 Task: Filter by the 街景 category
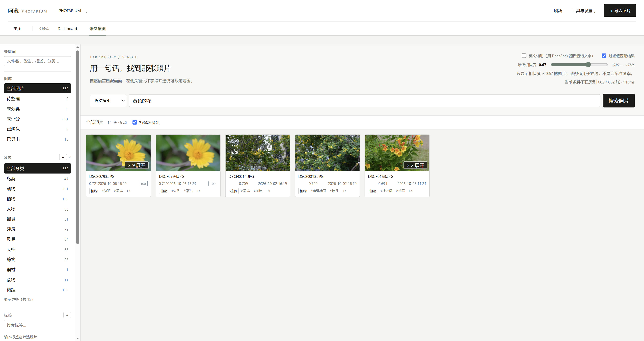[38, 219]
